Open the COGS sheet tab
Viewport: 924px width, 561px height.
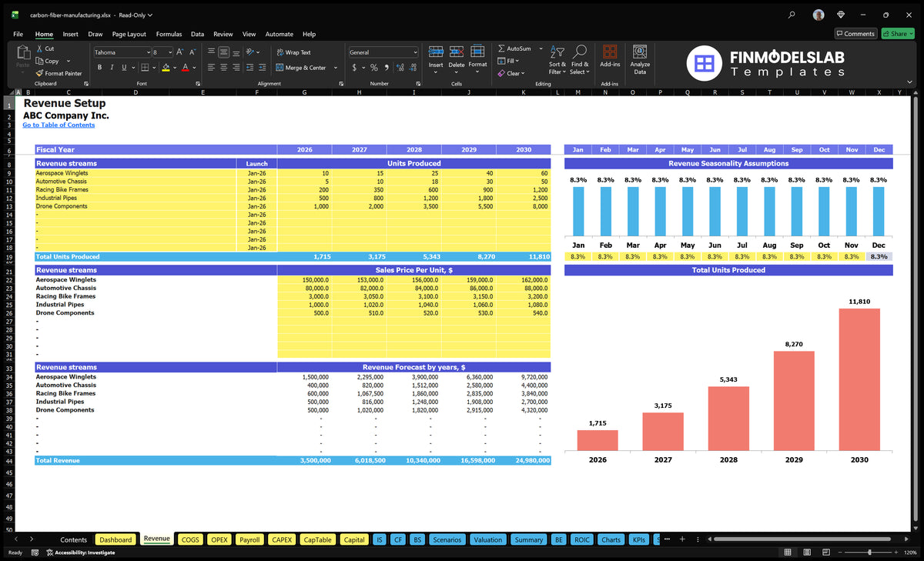tap(190, 539)
